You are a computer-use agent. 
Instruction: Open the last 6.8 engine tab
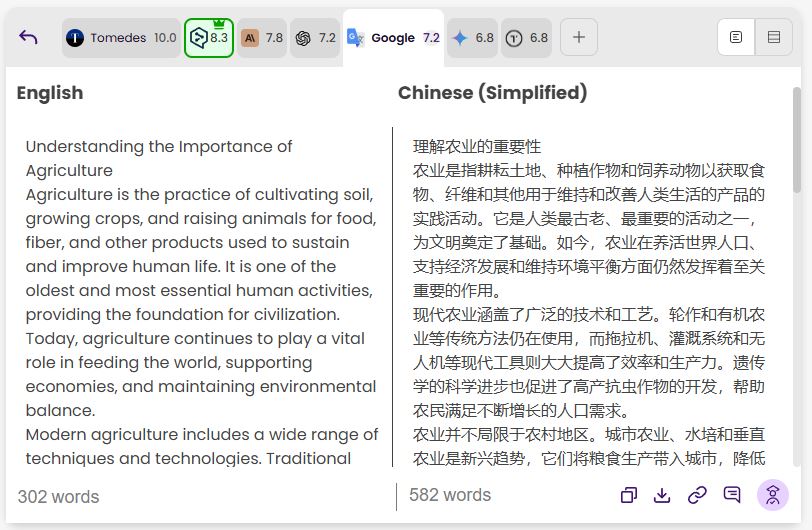coord(526,38)
